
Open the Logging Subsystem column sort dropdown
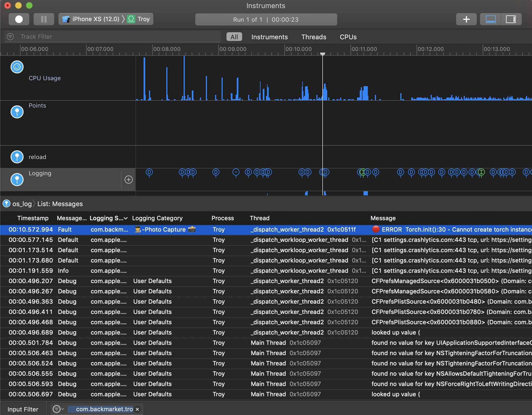click(x=126, y=218)
